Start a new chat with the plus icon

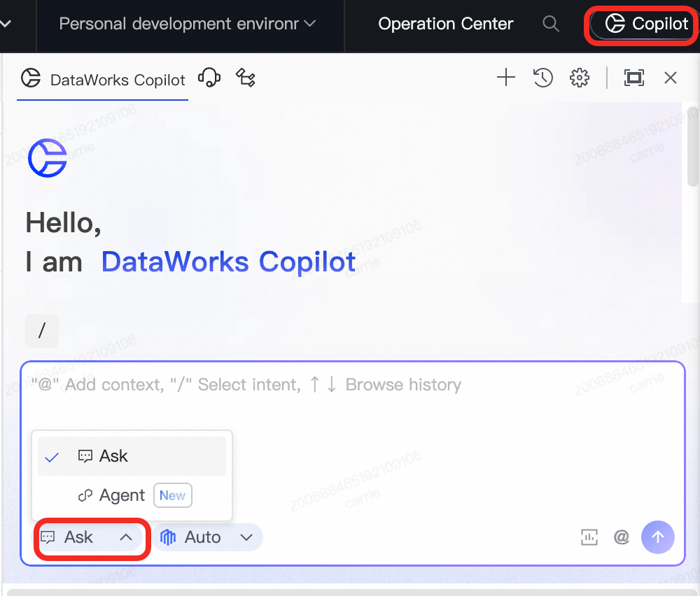[x=506, y=78]
